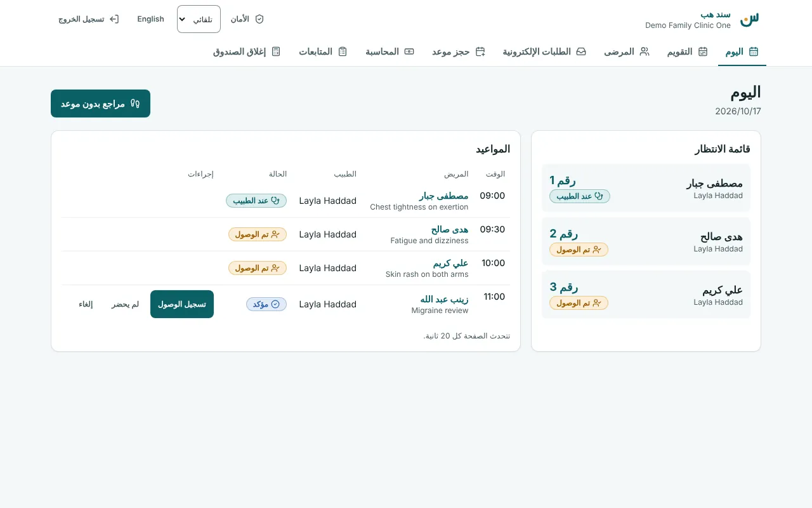This screenshot has height=508, width=812.
Task: Click the calculator icon beside إغلاق الصندوق
Action: pyautogui.click(x=276, y=51)
